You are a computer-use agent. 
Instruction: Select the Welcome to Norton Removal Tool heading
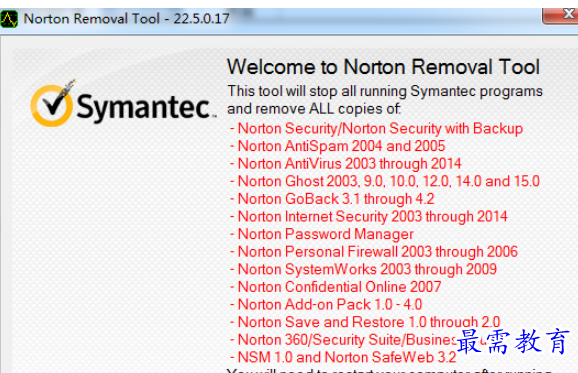coord(383,67)
